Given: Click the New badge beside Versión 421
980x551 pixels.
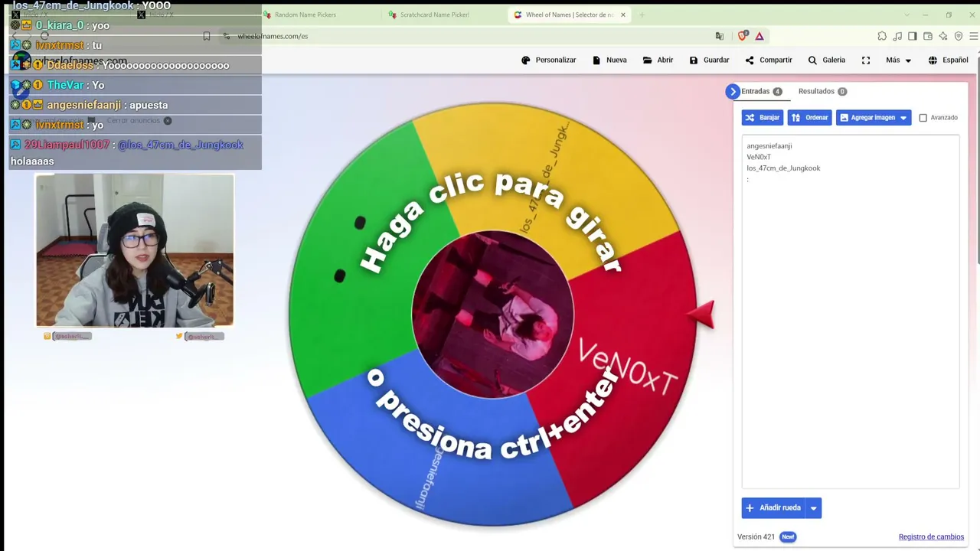Looking at the screenshot, I should click(x=788, y=536).
